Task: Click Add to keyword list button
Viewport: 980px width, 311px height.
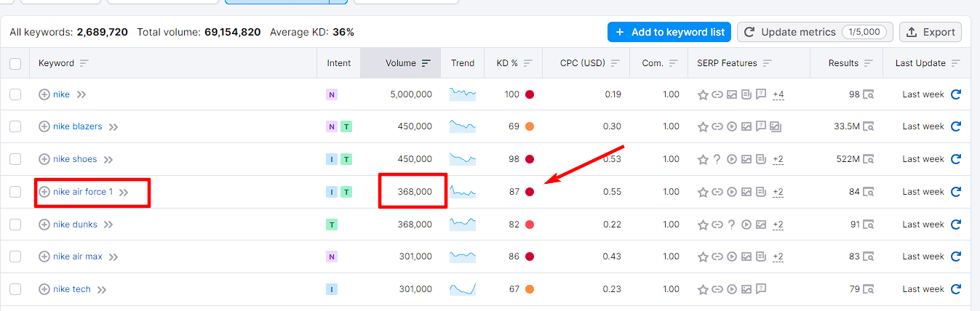Action: coord(669,32)
